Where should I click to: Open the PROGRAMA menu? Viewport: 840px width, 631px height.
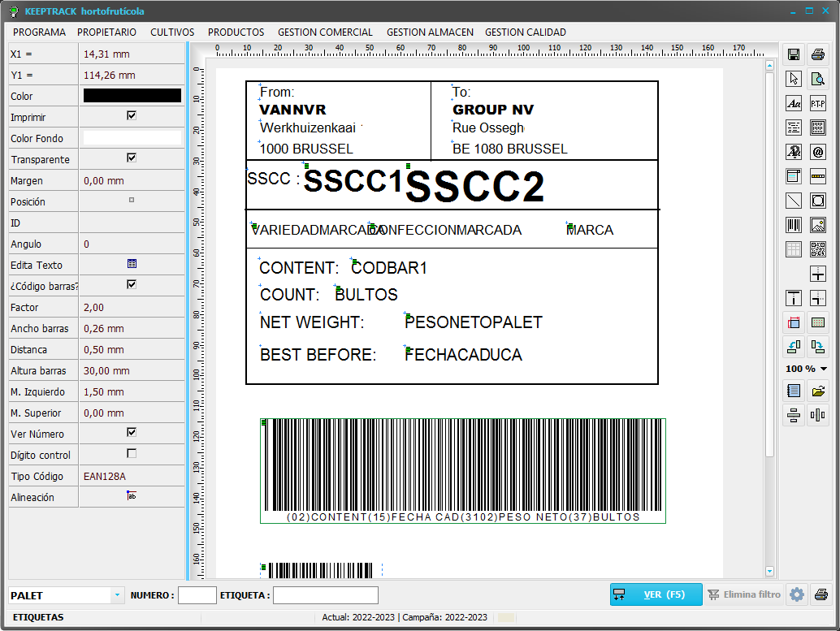click(x=39, y=32)
